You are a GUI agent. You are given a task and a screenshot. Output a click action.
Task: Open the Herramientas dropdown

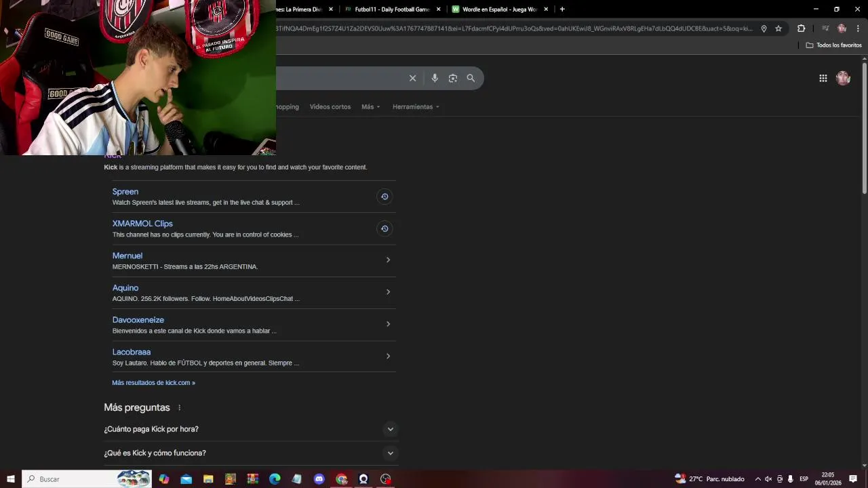coord(416,107)
